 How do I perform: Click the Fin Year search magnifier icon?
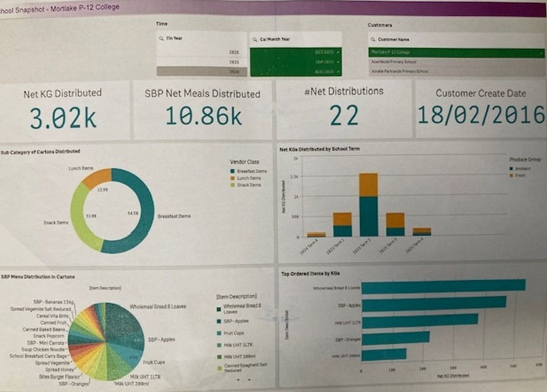point(161,39)
